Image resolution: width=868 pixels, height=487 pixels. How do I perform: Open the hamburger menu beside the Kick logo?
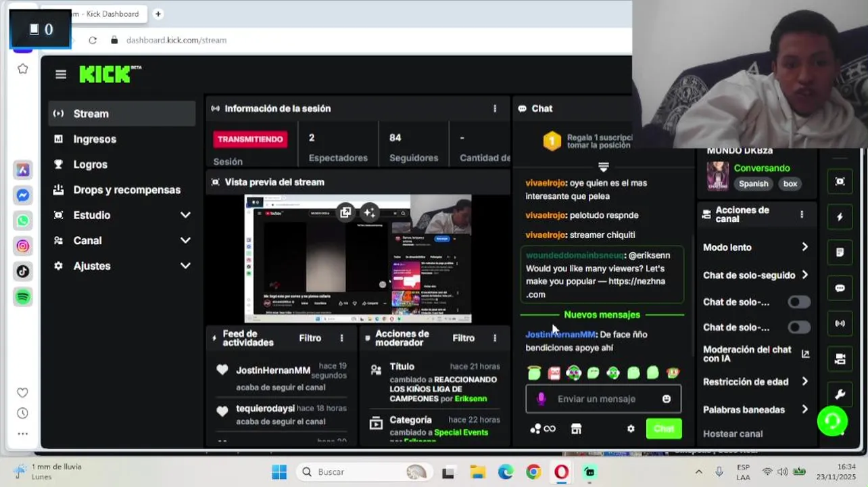tap(61, 74)
